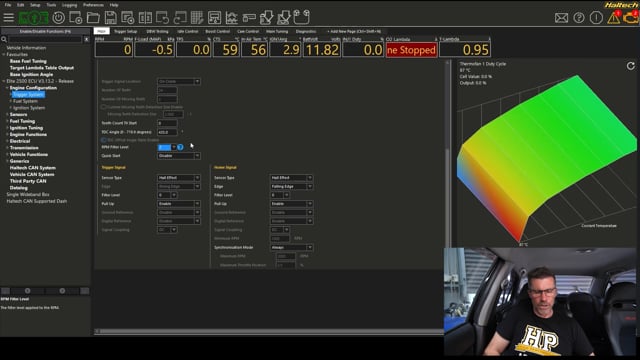Click Add New Page tab button
This screenshot has height=360, width=640.
354,31
